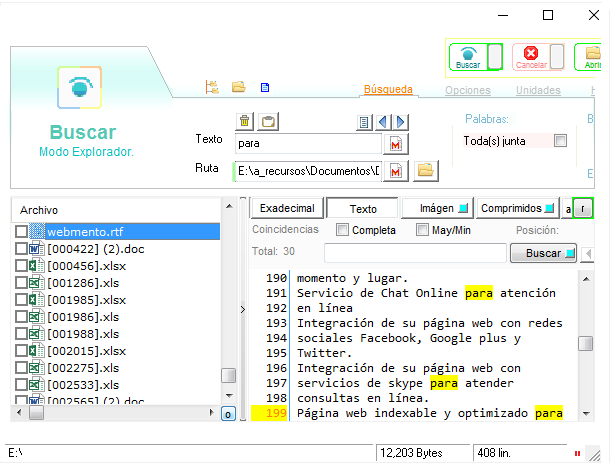Click the red M icon beside Texto field
The image size is (611, 463).
tap(396, 144)
